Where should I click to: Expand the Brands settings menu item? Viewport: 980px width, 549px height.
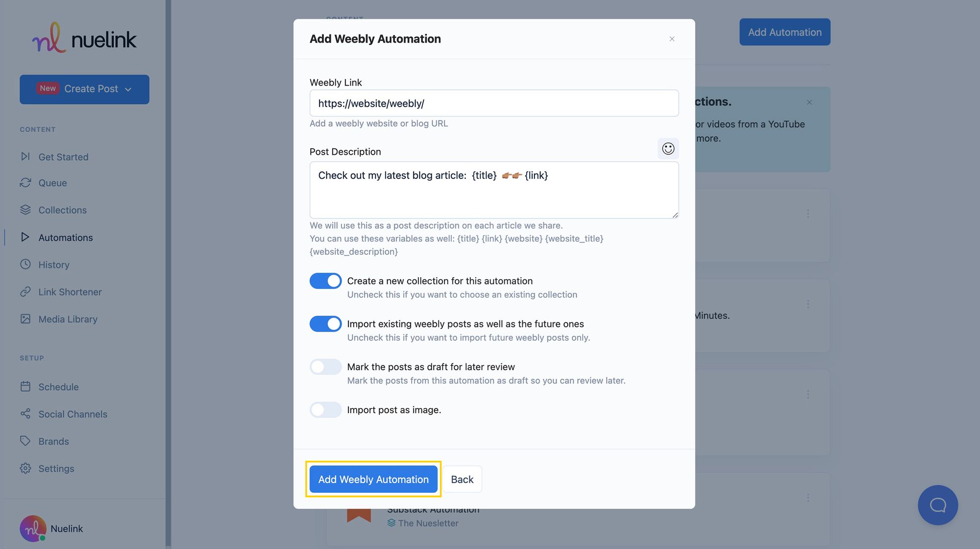click(x=53, y=441)
